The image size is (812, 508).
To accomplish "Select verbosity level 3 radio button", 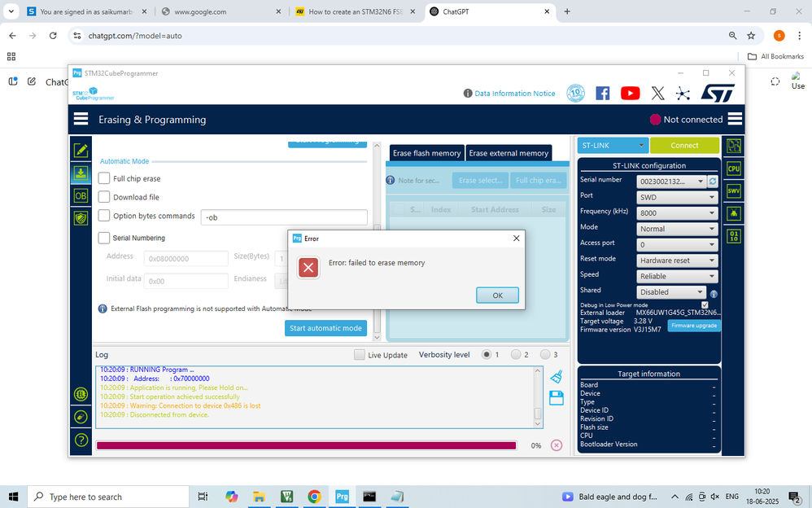I will point(545,355).
